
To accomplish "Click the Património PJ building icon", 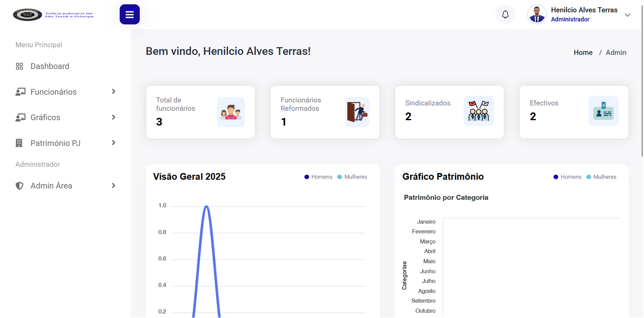I will [19, 143].
